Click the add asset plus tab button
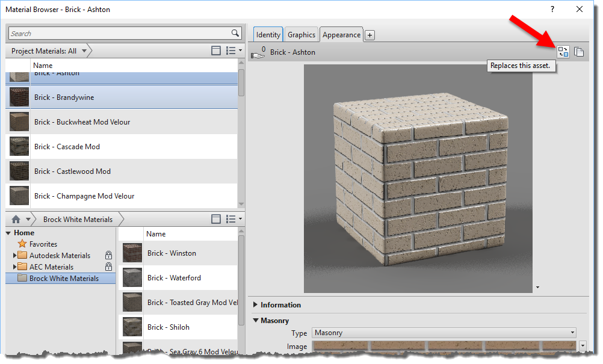603x364 pixels. 370,34
